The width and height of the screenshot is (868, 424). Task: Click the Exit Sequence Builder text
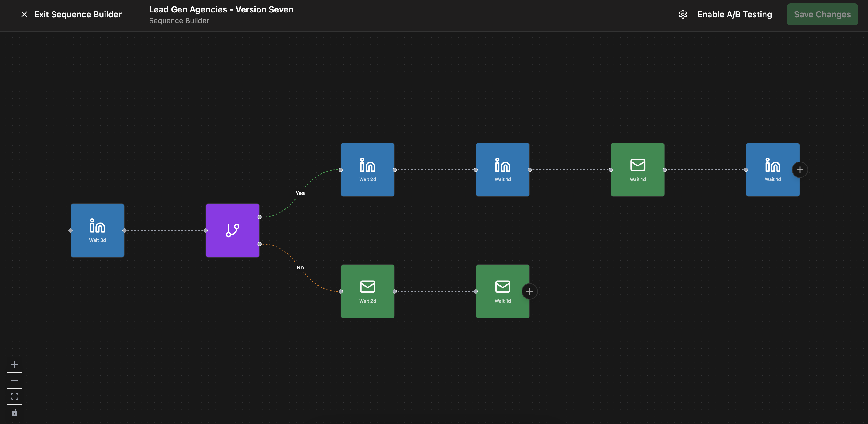point(77,15)
